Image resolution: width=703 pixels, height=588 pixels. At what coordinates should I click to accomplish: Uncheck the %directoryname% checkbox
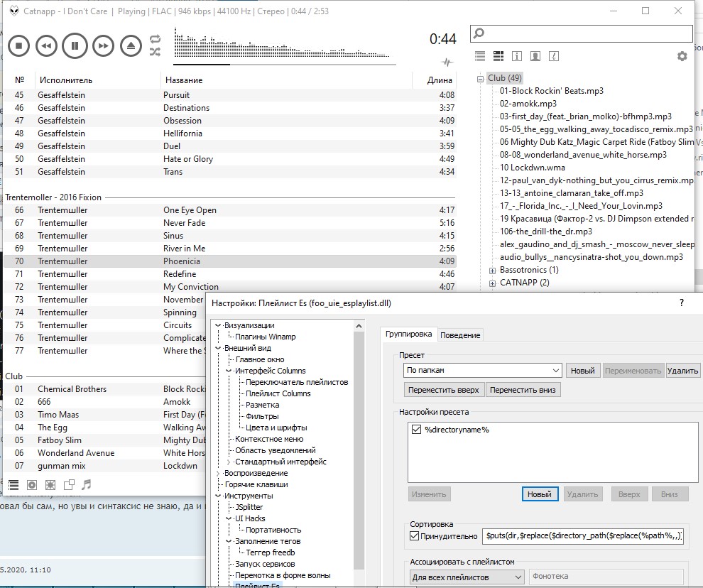click(416, 430)
